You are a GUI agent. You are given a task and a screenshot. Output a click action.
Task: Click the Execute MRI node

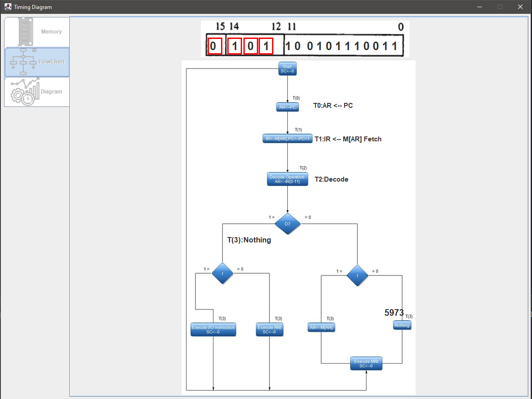(366, 364)
